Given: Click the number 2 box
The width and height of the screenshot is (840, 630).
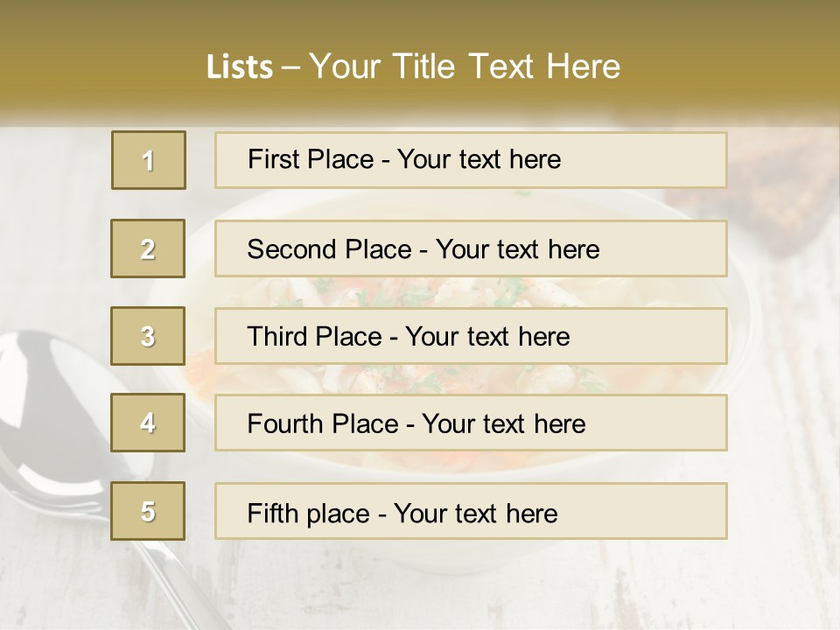Looking at the screenshot, I should (x=148, y=248).
